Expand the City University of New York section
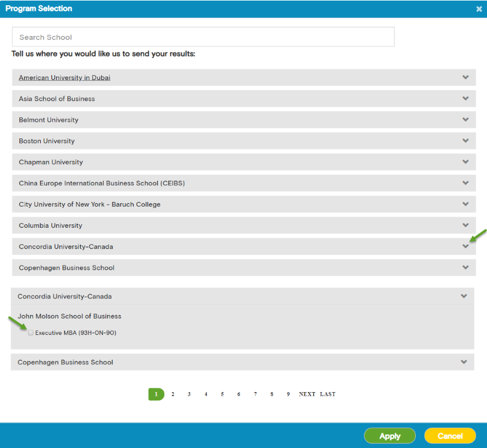 [x=465, y=204]
